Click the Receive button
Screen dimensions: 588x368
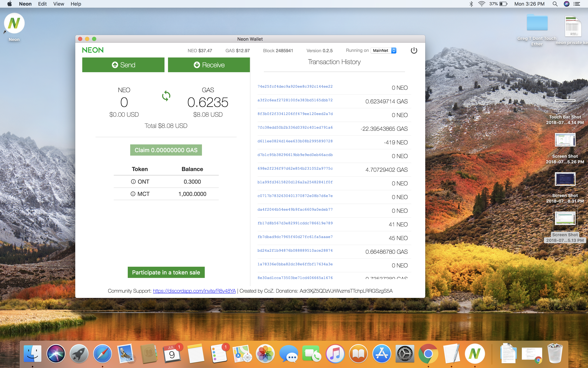(x=209, y=65)
